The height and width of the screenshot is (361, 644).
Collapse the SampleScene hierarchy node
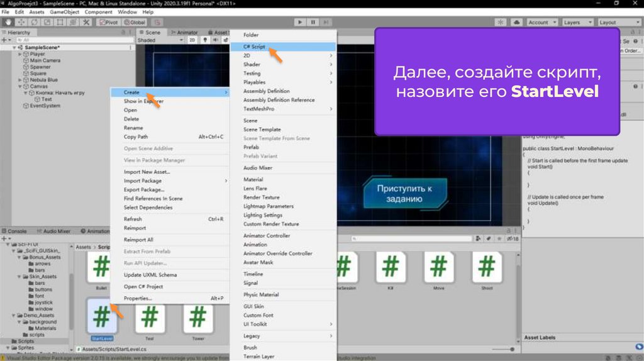(x=15, y=48)
